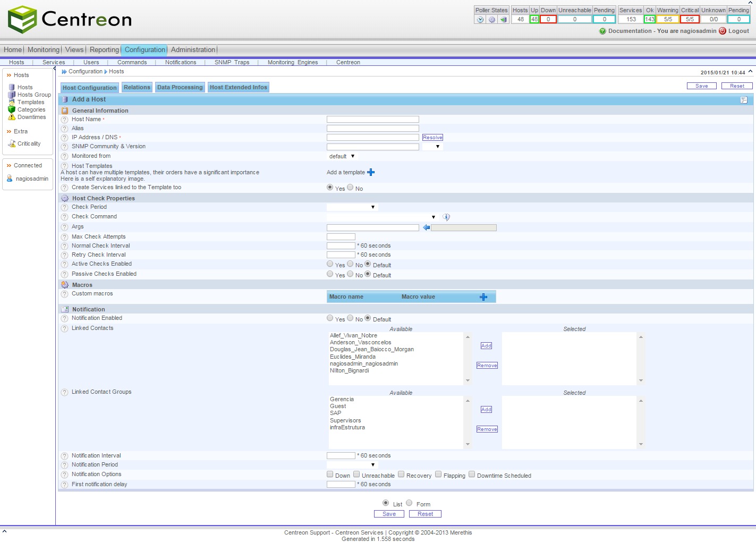
Task: Click the bottom Save button
Action: click(x=389, y=514)
